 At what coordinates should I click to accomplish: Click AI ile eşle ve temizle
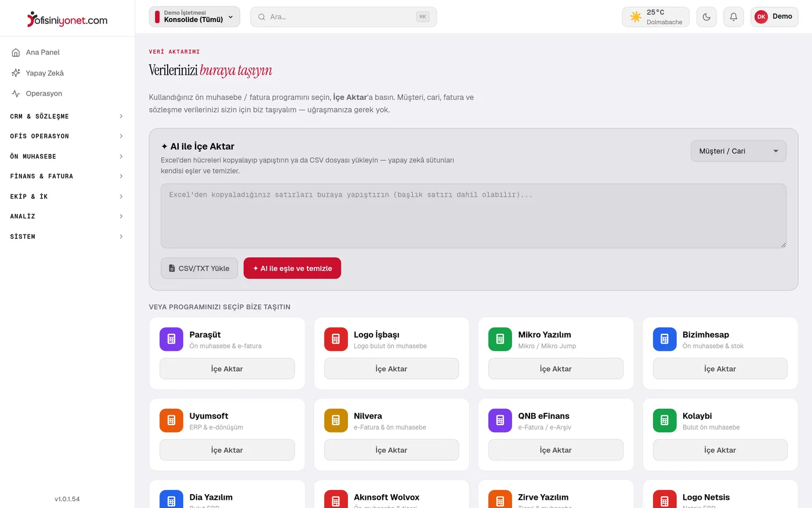292,268
